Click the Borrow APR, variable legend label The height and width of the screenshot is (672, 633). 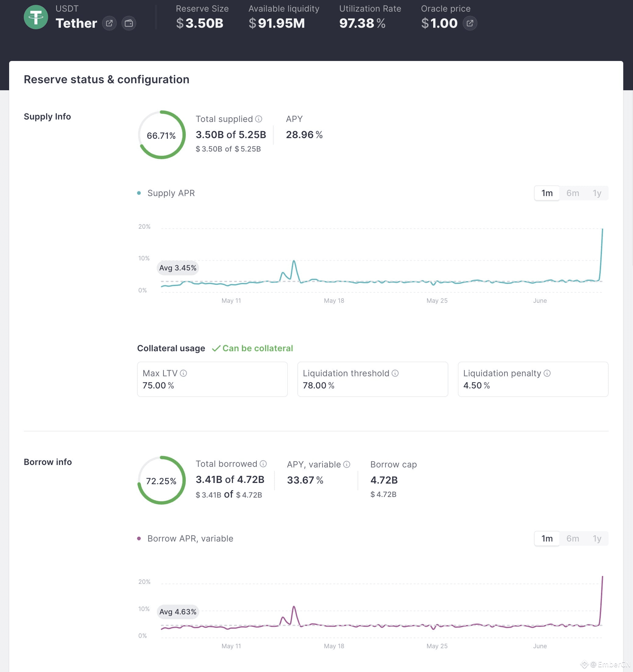click(186, 538)
